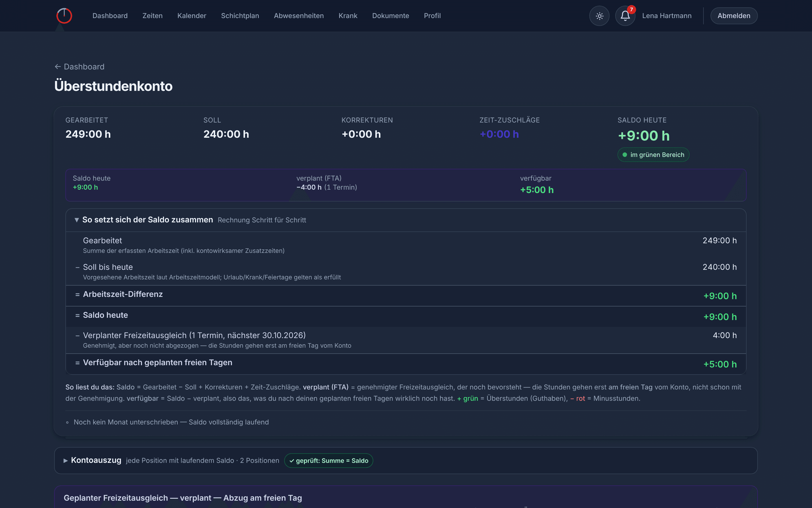
Task: Click the 'Soll bis heute' row label
Action: (x=108, y=267)
